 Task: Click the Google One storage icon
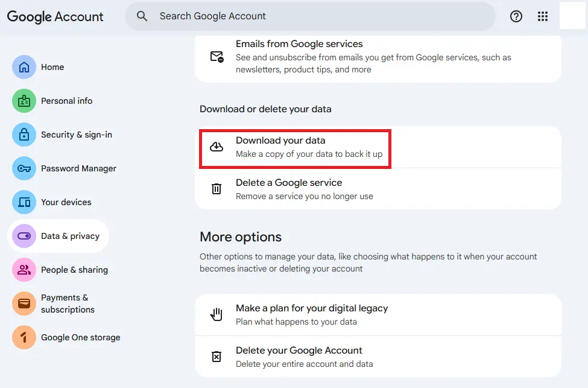(x=24, y=337)
